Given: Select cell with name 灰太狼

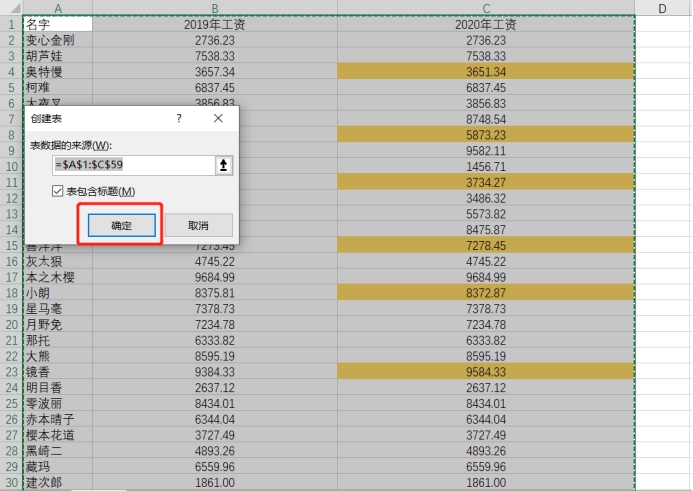Looking at the screenshot, I should point(58,261).
